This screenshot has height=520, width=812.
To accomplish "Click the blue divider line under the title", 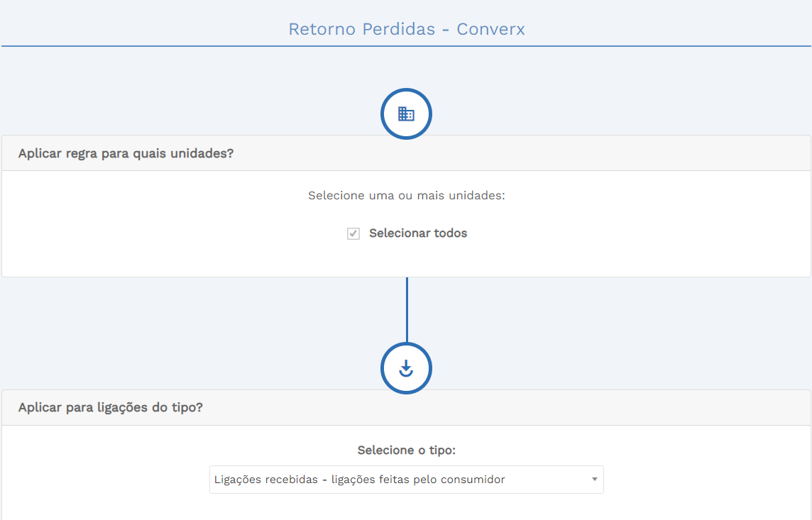I will (x=406, y=46).
